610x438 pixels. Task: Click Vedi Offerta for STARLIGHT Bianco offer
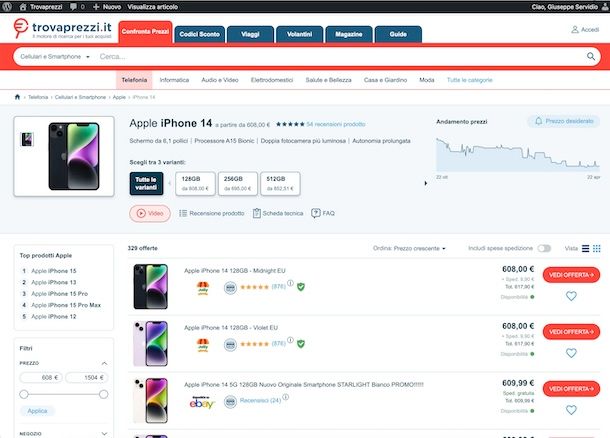(571, 389)
